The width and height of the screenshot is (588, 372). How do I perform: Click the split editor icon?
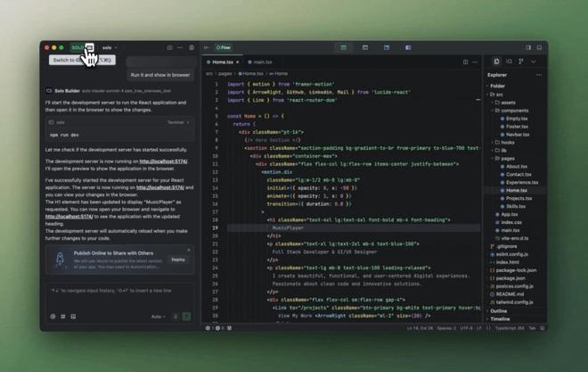[x=465, y=62]
